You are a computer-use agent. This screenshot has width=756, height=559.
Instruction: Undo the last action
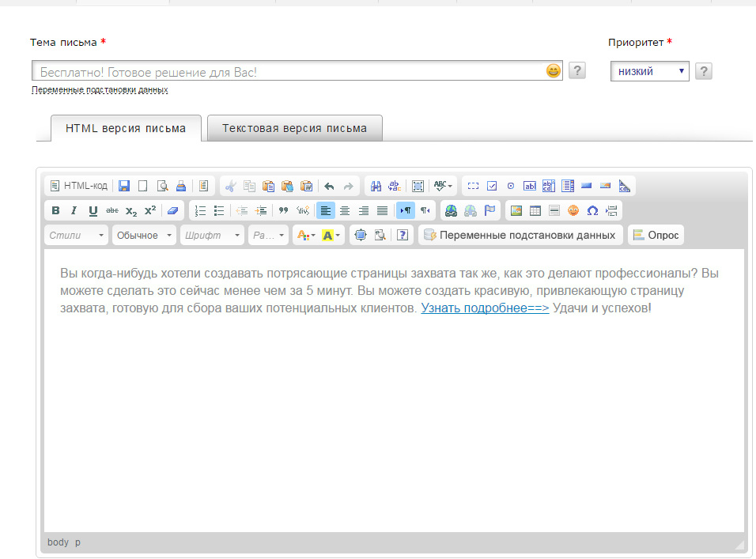(329, 186)
